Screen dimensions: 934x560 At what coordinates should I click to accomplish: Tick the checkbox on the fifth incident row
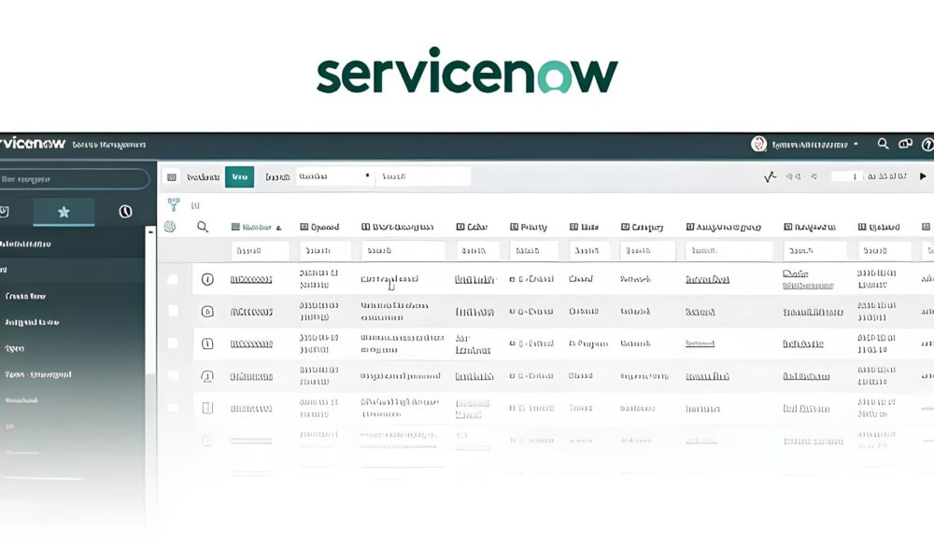coord(173,407)
